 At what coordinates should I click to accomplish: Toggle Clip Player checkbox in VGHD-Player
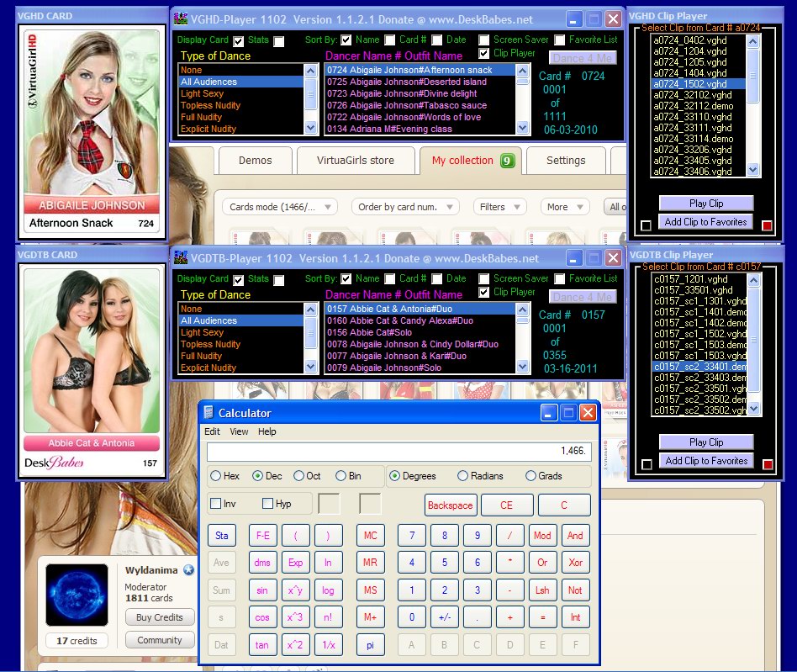[484, 53]
